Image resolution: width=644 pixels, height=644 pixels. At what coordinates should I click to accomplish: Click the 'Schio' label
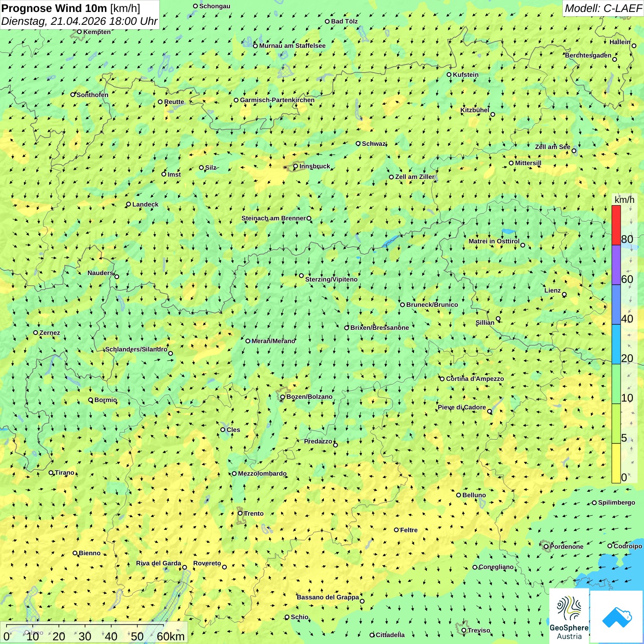pyautogui.click(x=299, y=617)
